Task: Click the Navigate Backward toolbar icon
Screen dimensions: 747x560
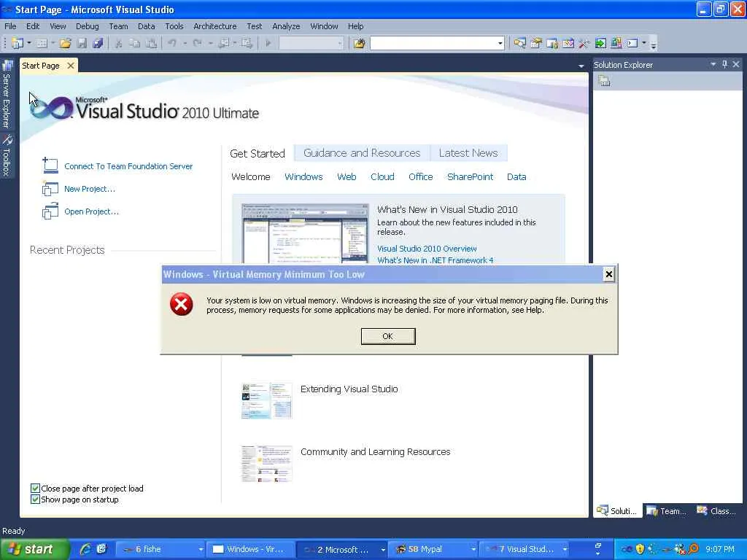Action: click(223, 43)
